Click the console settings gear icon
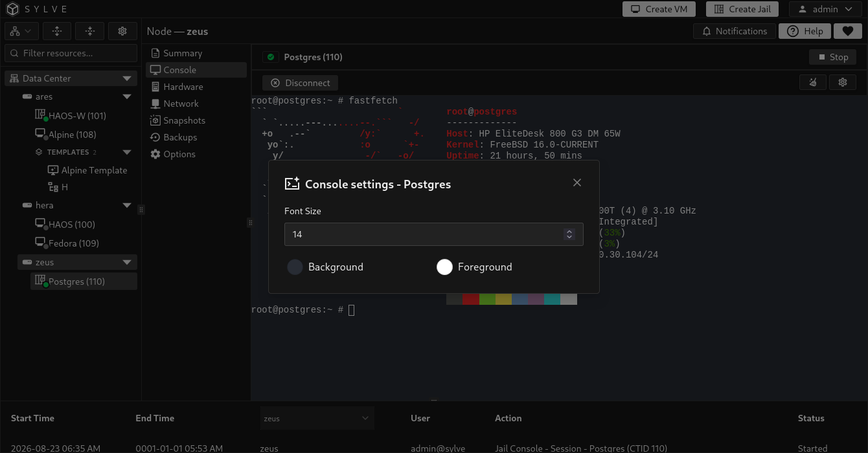The height and width of the screenshot is (453, 868). [x=843, y=82]
